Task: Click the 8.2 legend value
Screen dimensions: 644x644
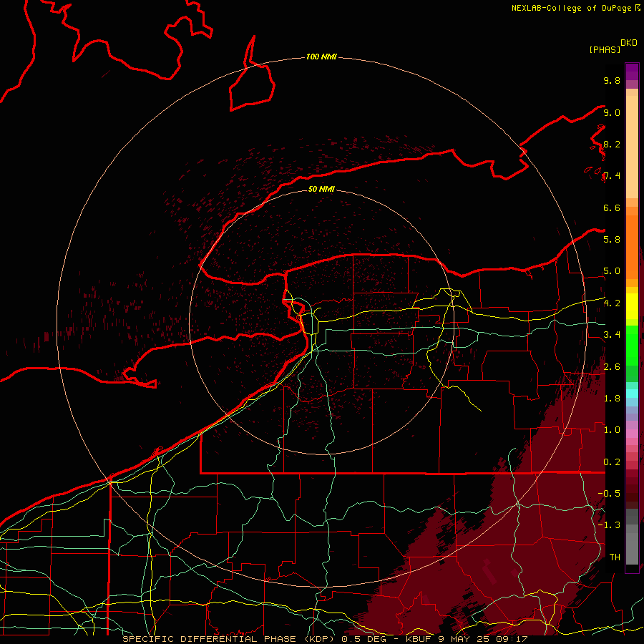Action: coord(612,144)
